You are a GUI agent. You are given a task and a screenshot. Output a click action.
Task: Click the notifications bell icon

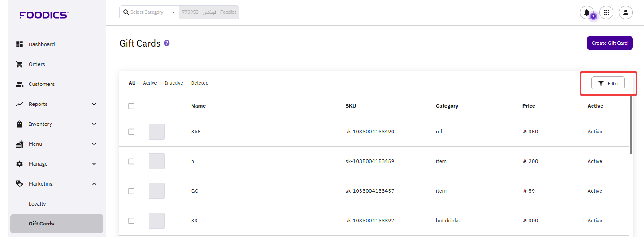587,12
